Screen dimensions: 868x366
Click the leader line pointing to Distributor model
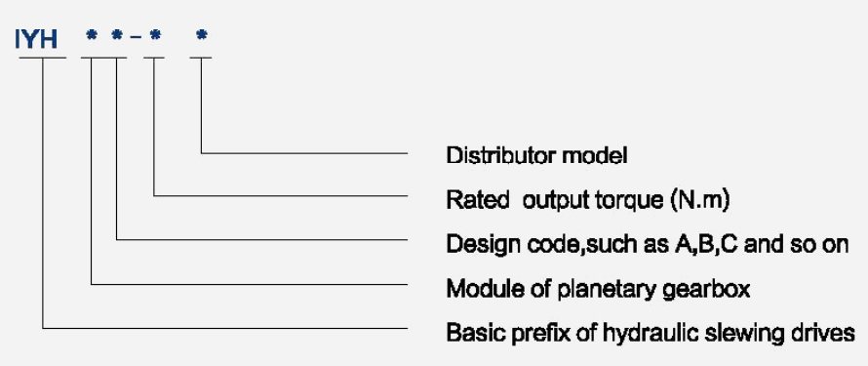[304, 153]
